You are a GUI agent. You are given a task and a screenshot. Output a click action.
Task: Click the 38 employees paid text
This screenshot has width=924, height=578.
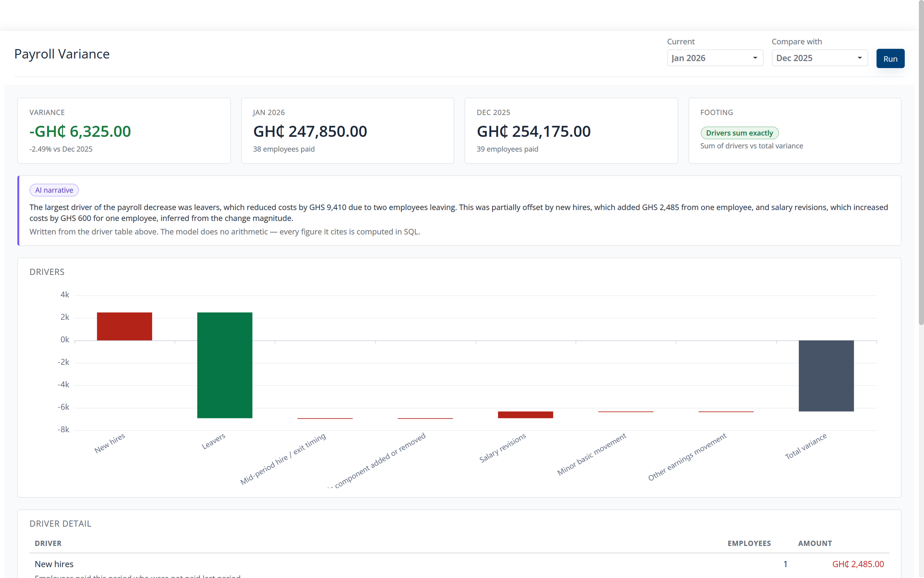tap(284, 149)
